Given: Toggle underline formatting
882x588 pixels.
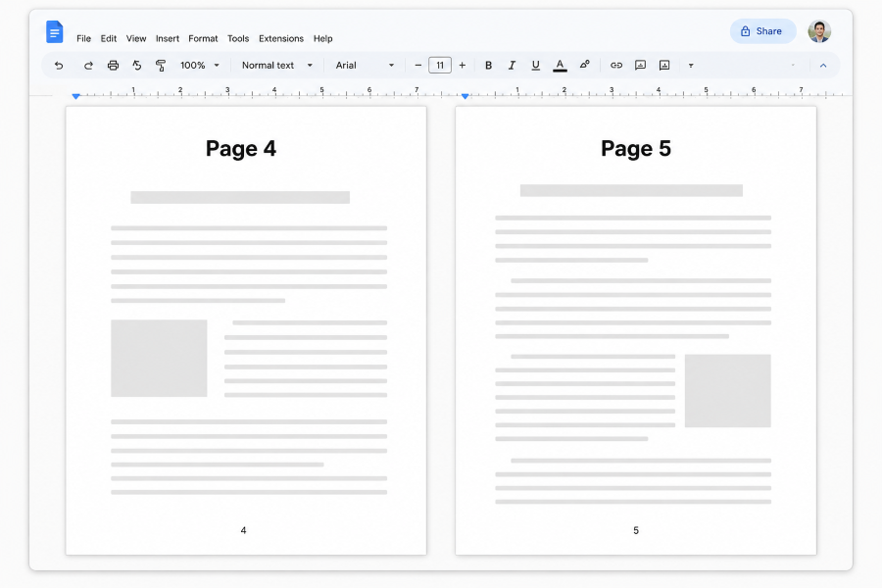Looking at the screenshot, I should [x=535, y=66].
